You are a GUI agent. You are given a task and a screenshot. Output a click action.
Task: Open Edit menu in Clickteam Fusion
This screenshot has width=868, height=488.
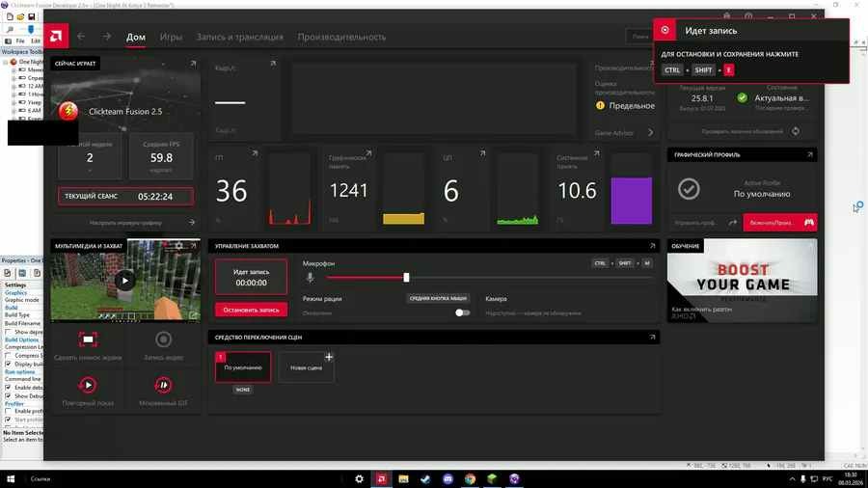coord(36,41)
